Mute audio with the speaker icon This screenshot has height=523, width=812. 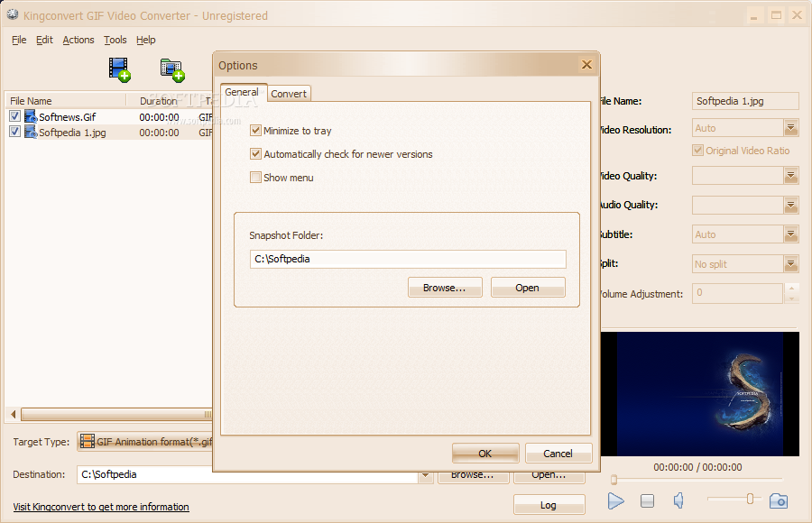click(x=678, y=500)
